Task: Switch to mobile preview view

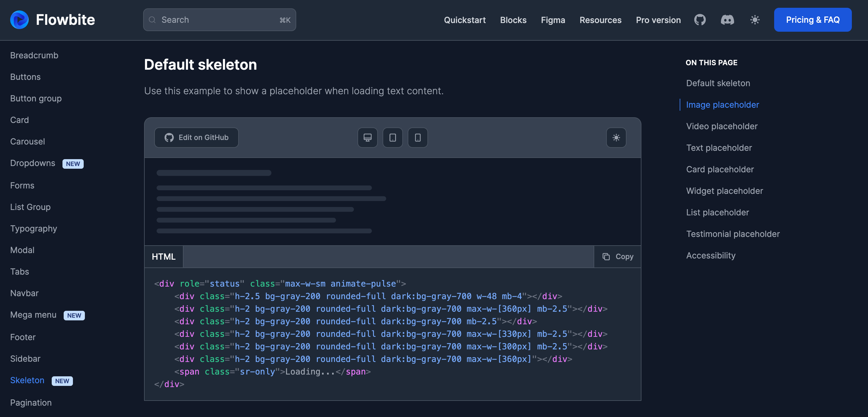Action: coord(418,138)
